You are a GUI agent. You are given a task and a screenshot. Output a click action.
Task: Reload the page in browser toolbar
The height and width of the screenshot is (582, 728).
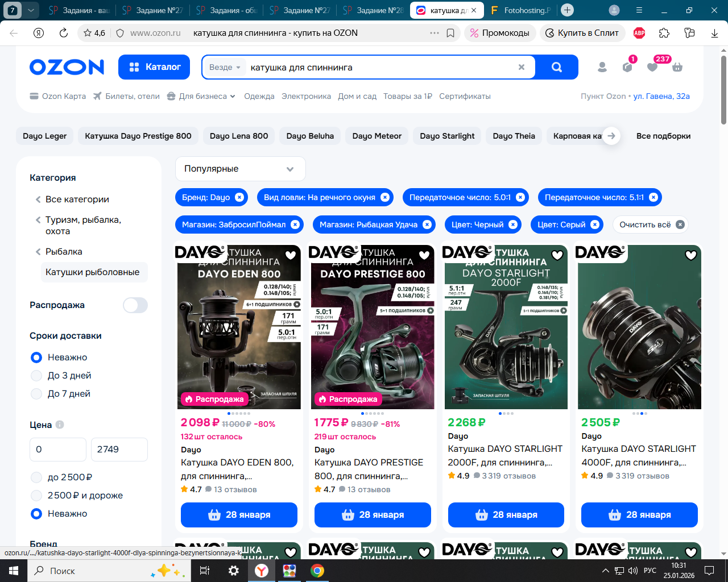[64, 33]
